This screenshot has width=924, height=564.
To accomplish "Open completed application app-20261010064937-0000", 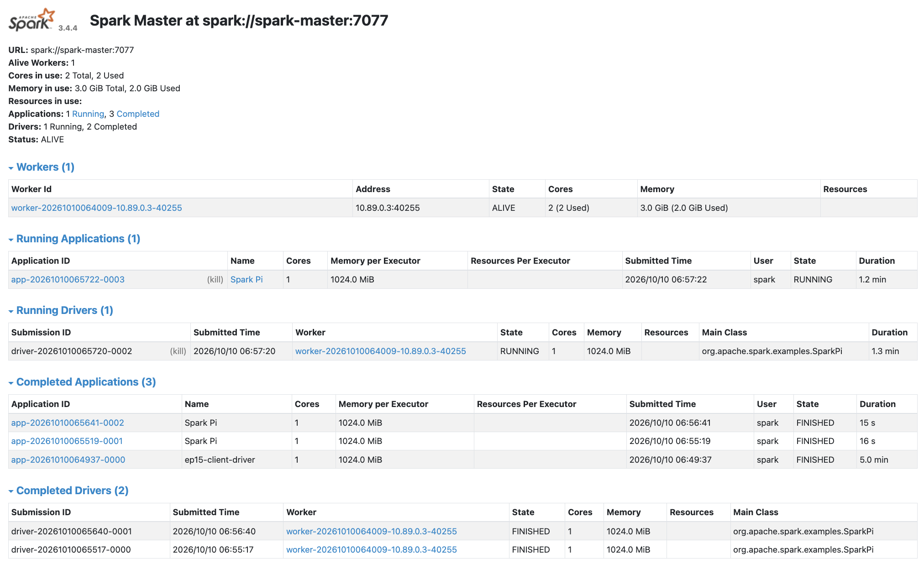I will (x=68, y=460).
